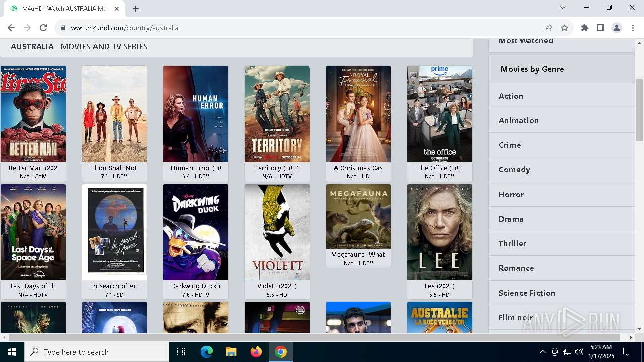Open the Territory poster

(x=277, y=114)
